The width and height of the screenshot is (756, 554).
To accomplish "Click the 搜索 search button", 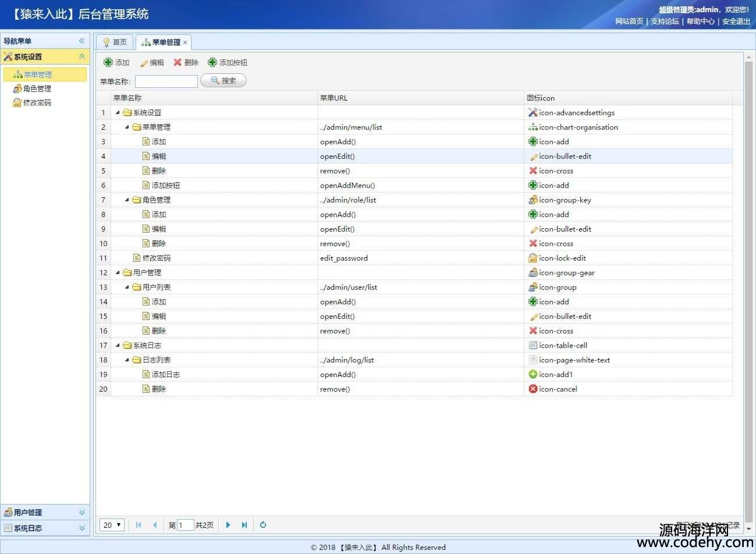I will pyautogui.click(x=223, y=81).
